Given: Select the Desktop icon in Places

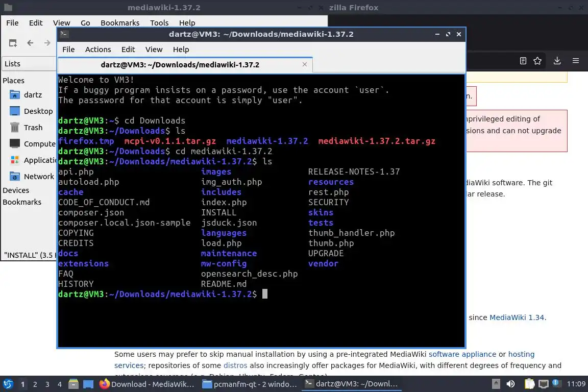Looking at the screenshot, I should point(15,111).
